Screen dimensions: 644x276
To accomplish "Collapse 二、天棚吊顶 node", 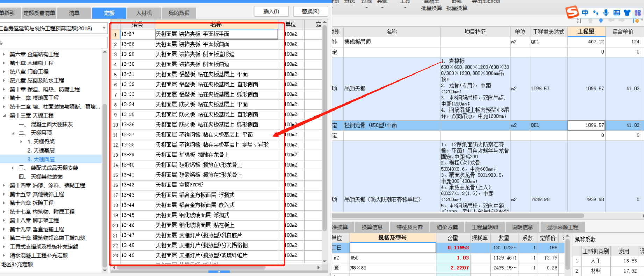I will [13, 133].
